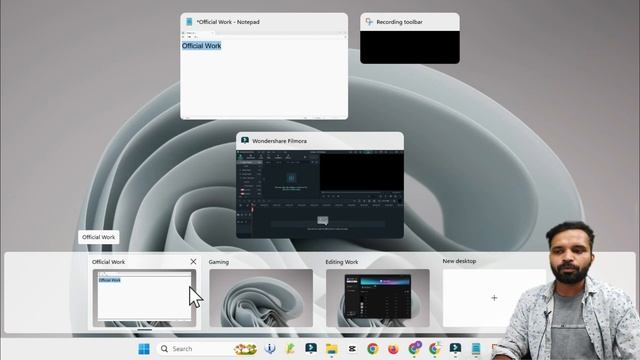Launch CapCut from the taskbar
The width and height of the screenshot is (640, 360).
[352, 349]
